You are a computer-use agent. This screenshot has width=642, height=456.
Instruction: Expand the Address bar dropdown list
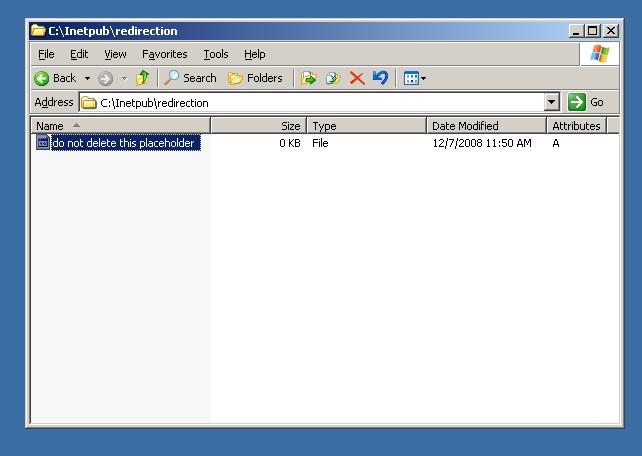[x=552, y=102]
